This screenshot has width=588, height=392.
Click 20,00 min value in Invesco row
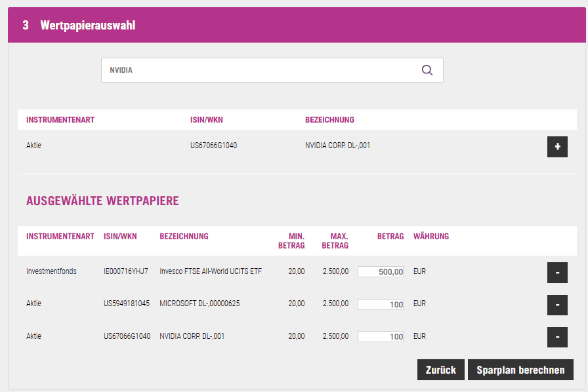(x=296, y=271)
